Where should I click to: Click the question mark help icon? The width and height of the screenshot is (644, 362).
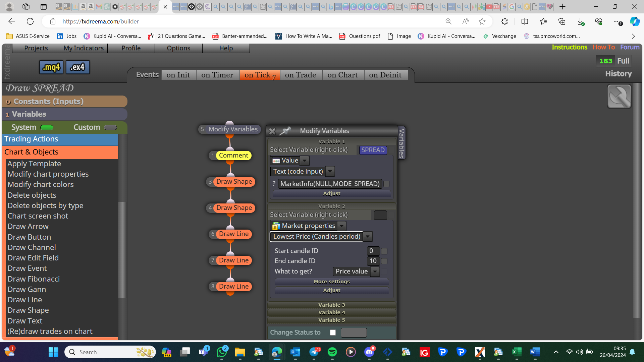pyautogui.click(x=274, y=184)
